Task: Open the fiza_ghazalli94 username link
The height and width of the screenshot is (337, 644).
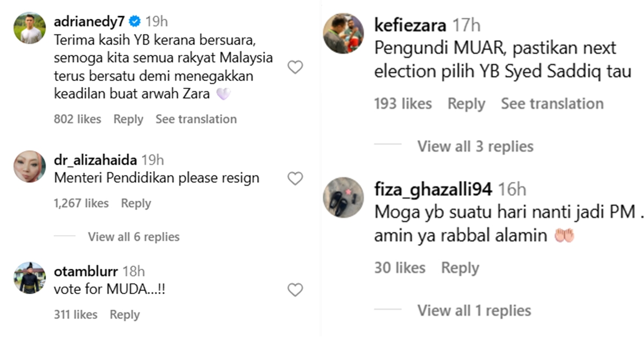Action: pos(433,189)
